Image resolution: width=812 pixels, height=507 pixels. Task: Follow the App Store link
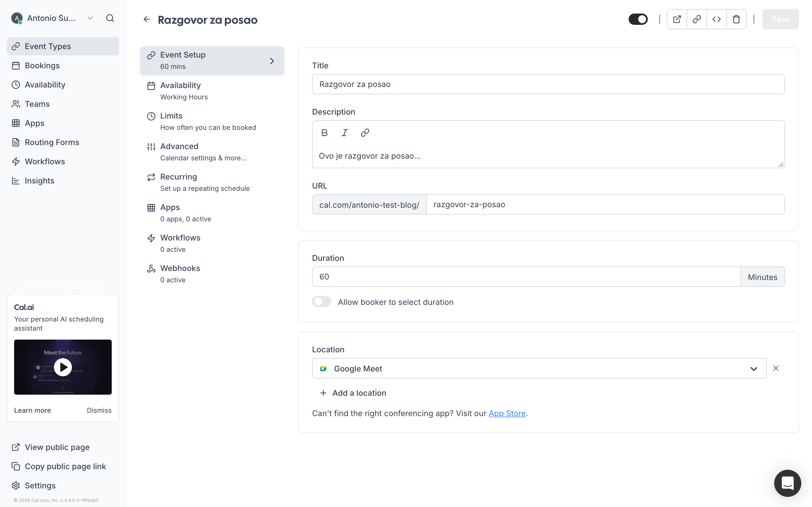tap(507, 413)
